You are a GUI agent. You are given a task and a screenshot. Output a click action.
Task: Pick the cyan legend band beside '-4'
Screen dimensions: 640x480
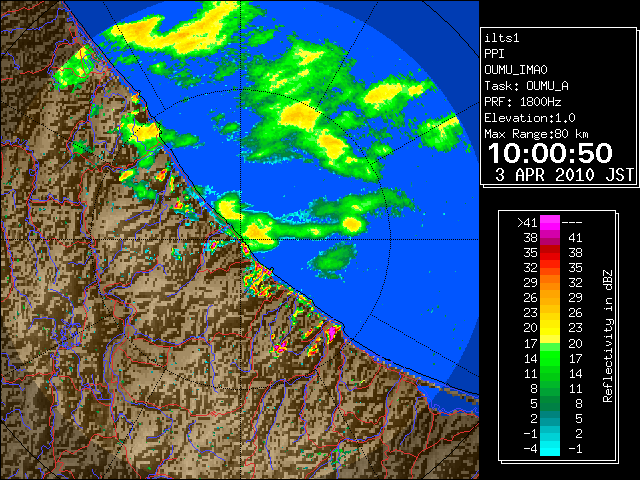coord(550,449)
